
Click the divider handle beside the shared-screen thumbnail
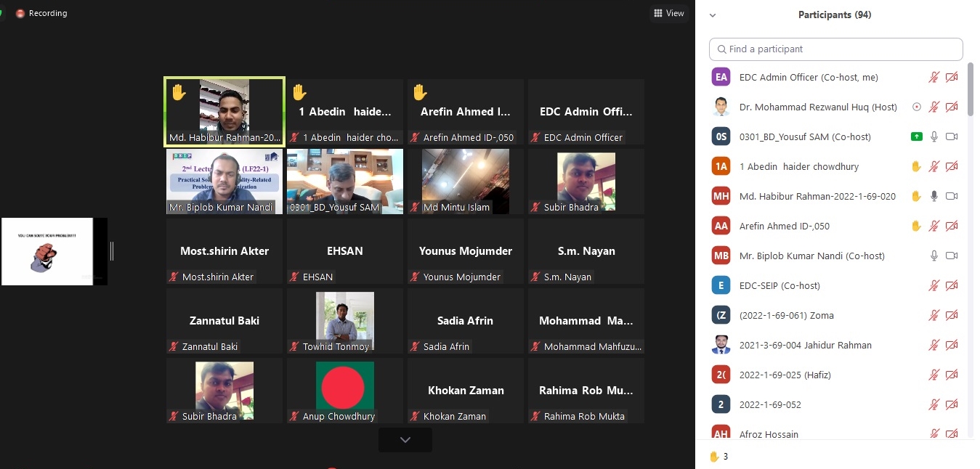[x=112, y=251]
